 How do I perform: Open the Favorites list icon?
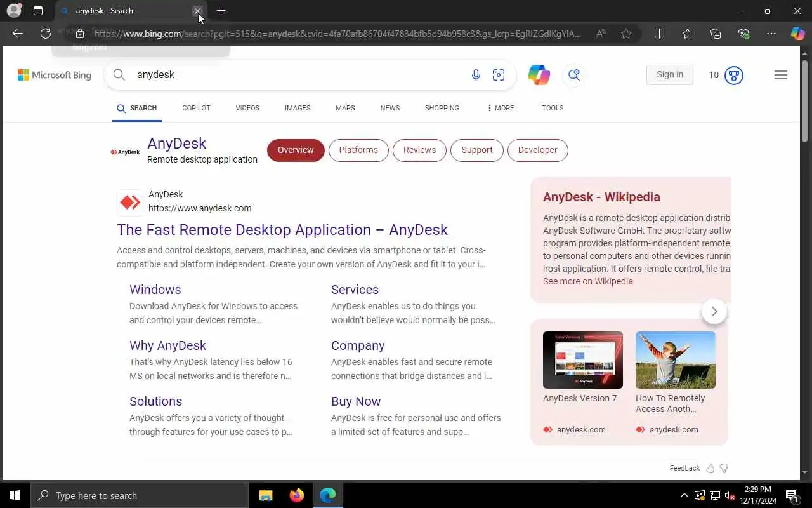point(688,34)
